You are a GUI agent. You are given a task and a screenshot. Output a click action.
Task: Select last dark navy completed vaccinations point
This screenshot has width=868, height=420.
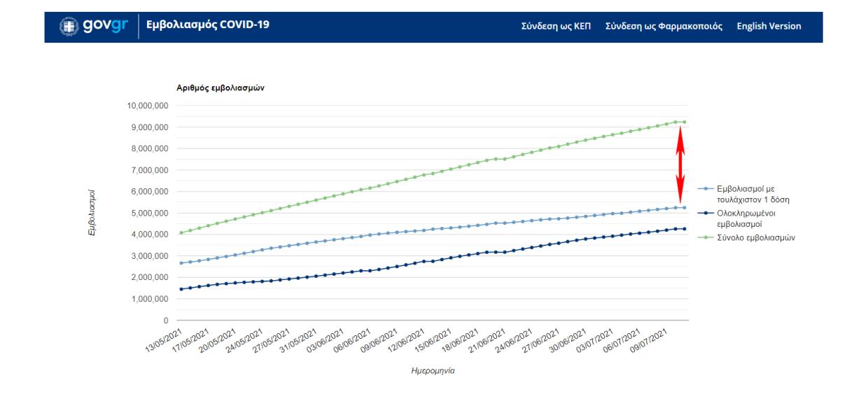[x=684, y=229]
